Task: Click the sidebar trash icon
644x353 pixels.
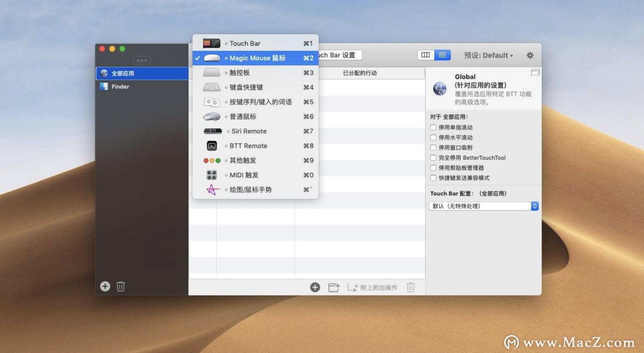Action: click(x=120, y=286)
